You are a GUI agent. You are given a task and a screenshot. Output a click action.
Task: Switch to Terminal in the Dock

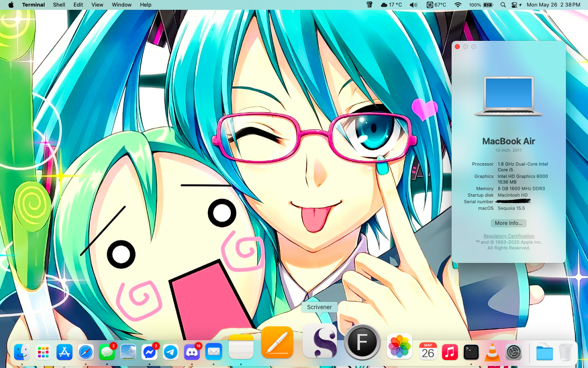pos(471,352)
